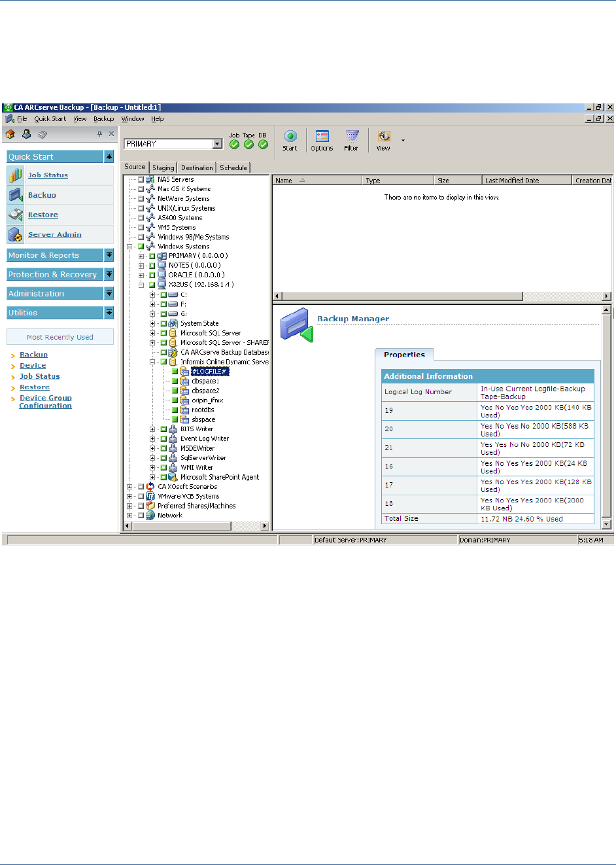Click the Backup icon in Quick Start

[16, 195]
